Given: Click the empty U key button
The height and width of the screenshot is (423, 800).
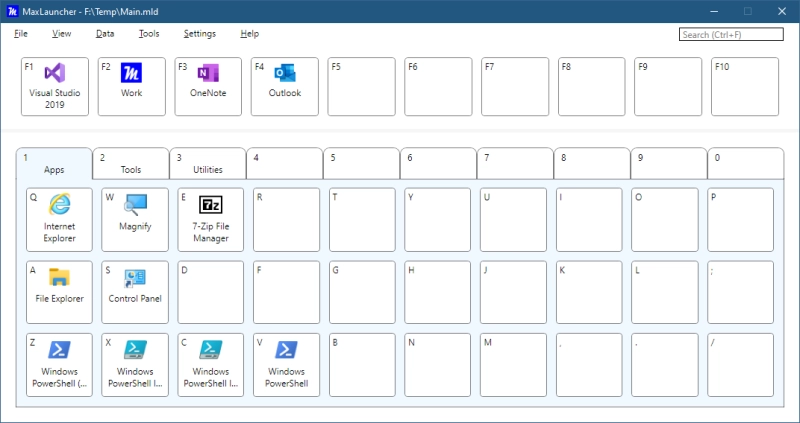Looking at the screenshot, I should [513, 220].
